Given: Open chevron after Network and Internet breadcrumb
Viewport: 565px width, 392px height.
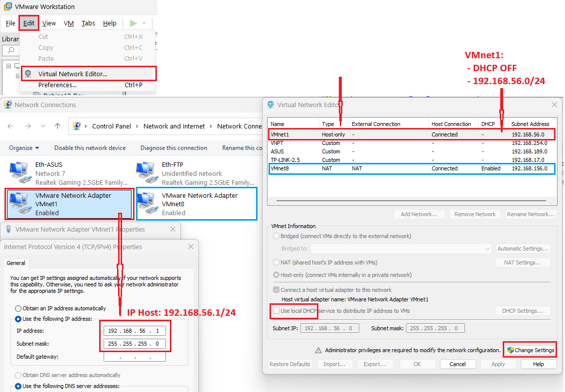Looking at the screenshot, I should tap(211, 126).
